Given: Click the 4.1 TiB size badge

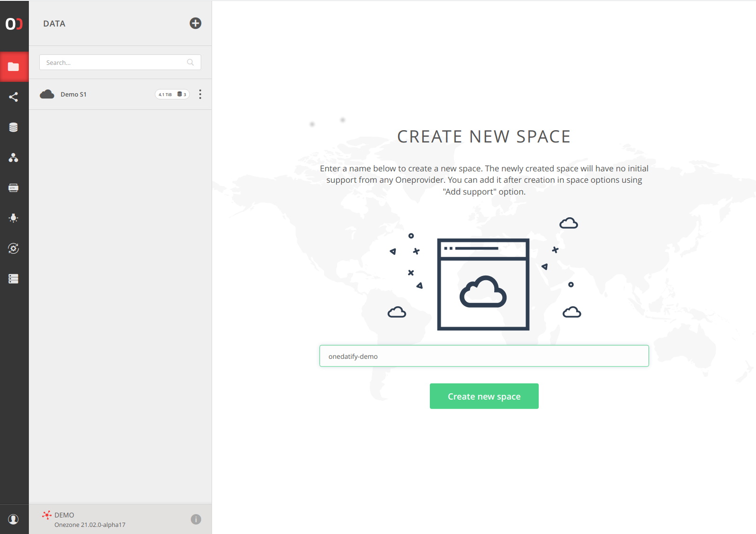Looking at the screenshot, I should click(x=165, y=95).
